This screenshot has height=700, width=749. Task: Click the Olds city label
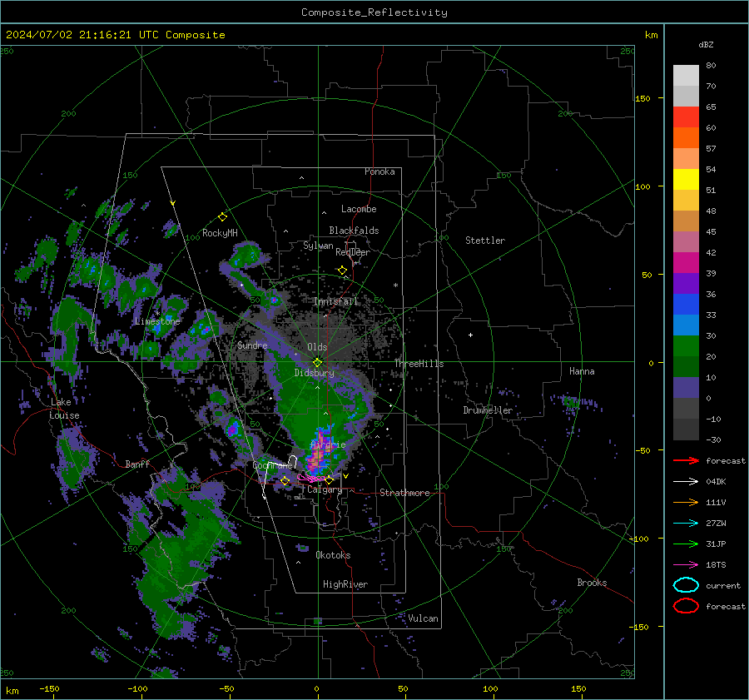coord(317,347)
